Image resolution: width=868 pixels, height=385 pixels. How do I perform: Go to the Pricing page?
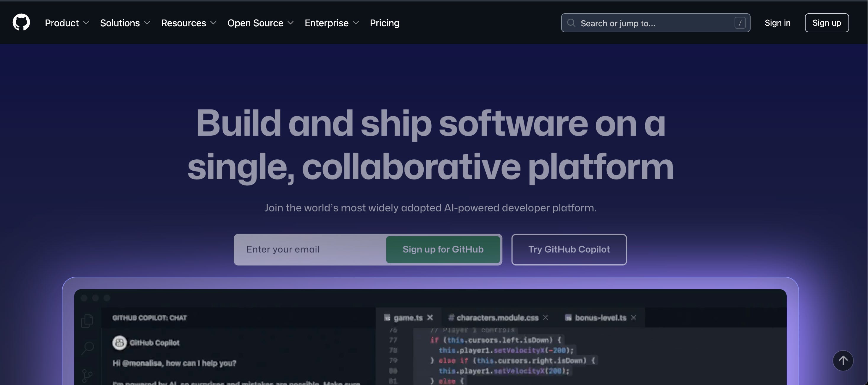[385, 23]
